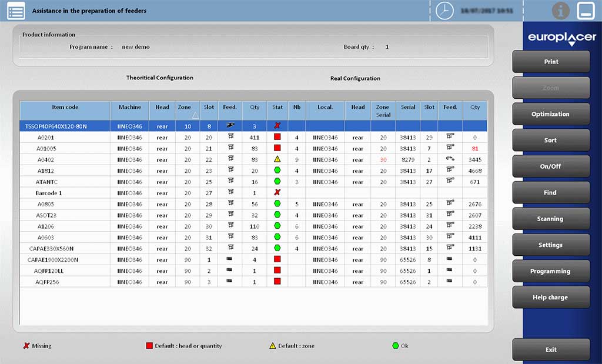Open the Settings menu button

551,245
